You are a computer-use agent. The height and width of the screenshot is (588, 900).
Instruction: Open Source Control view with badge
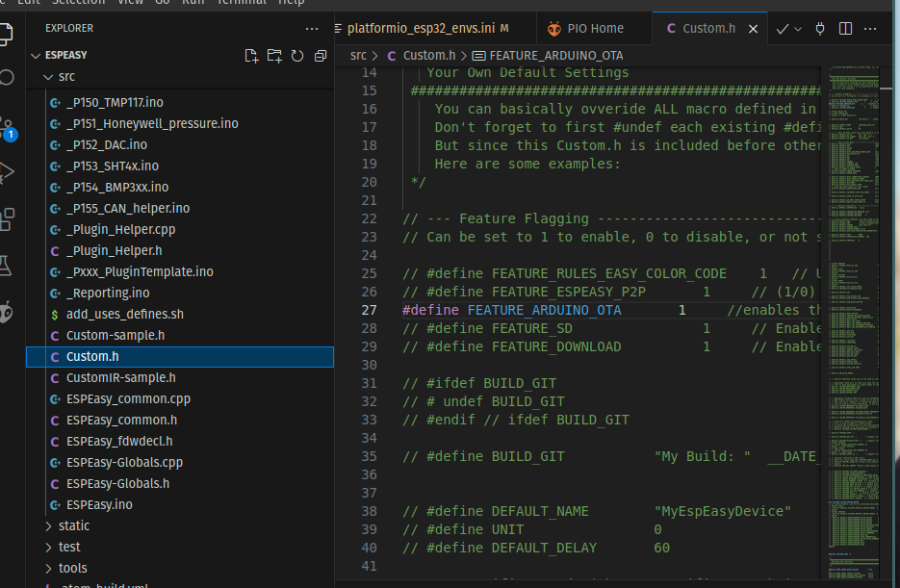(x=7, y=128)
